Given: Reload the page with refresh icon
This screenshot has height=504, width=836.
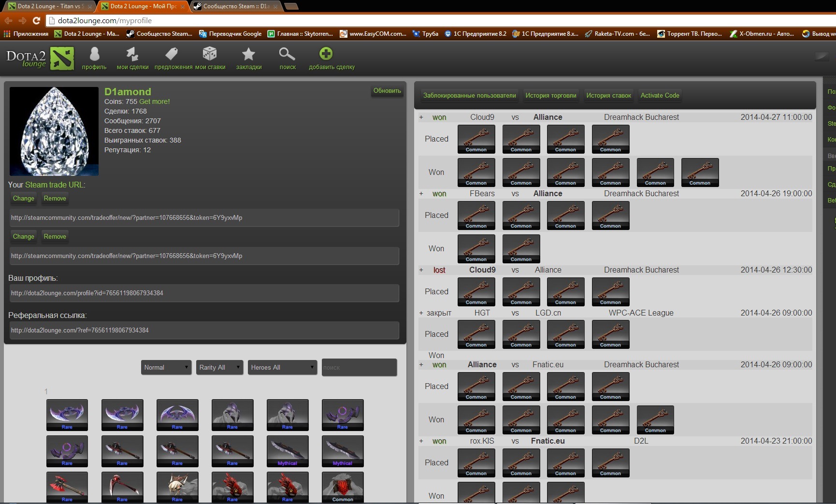Looking at the screenshot, I should click(x=36, y=20).
